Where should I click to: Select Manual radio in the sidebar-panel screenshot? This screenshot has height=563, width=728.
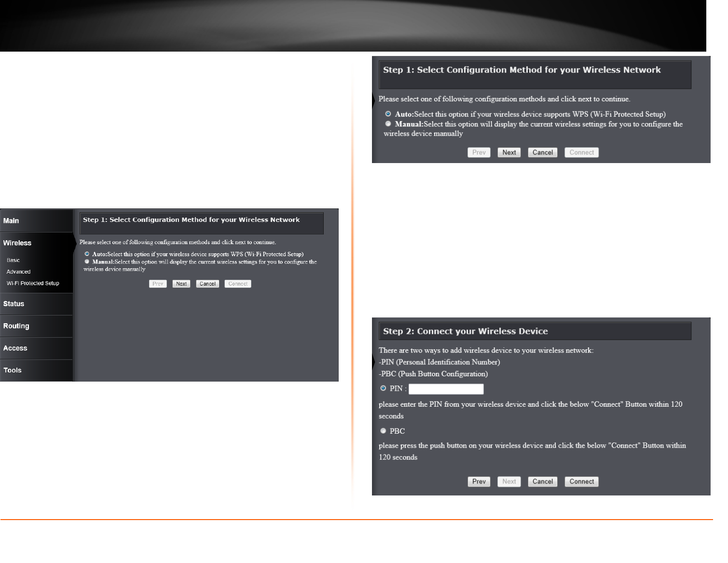click(x=87, y=261)
